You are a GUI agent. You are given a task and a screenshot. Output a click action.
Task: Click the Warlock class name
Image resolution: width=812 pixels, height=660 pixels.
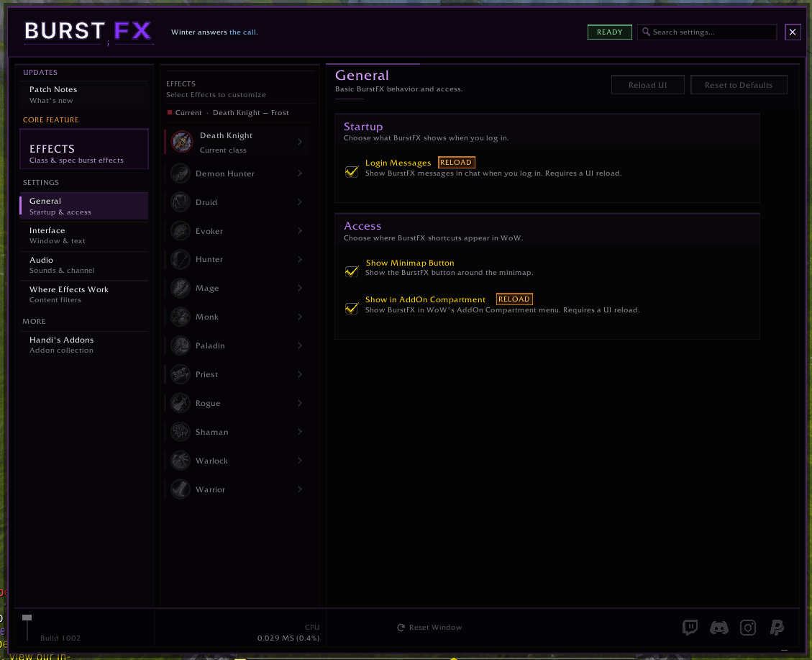coord(211,461)
